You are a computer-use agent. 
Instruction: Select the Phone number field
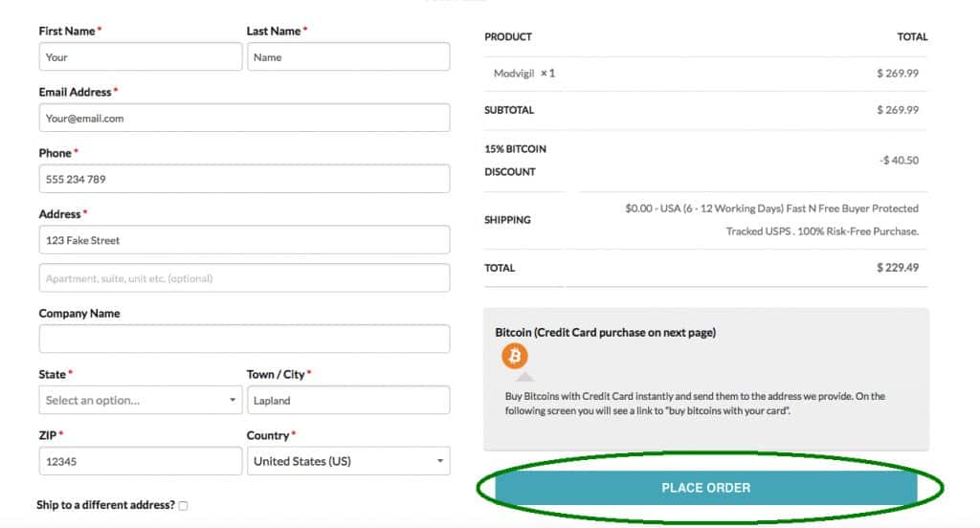[244, 179]
